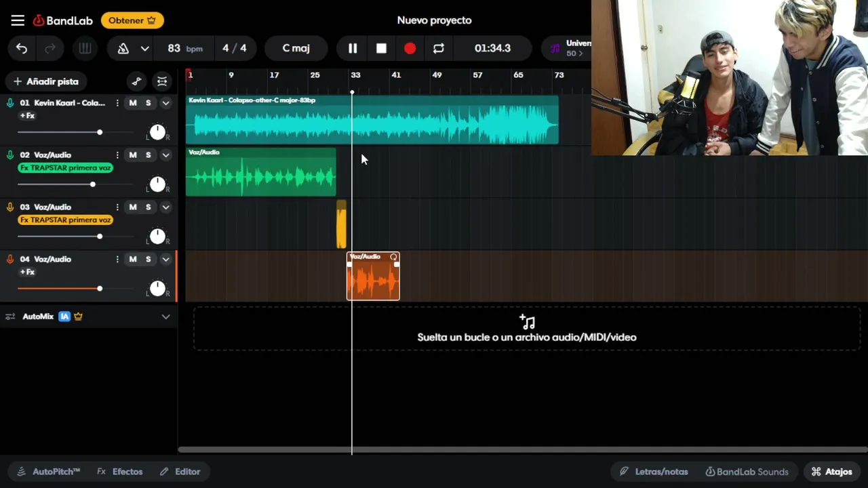Click track 01 microphone icon
This screenshot has height=488, width=868.
pos(10,103)
